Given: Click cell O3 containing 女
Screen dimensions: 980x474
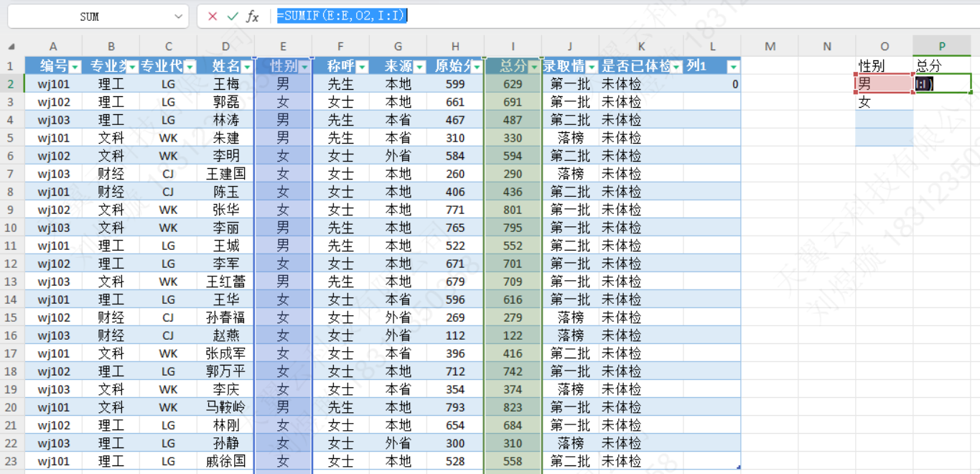Looking at the screenshot, I should tap(884, 102).
